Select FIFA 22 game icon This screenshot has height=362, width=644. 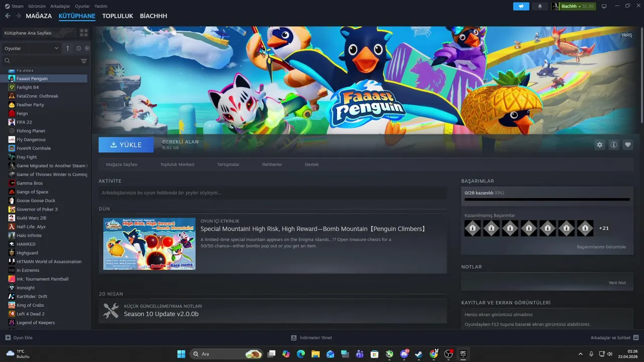pos(12,122)
